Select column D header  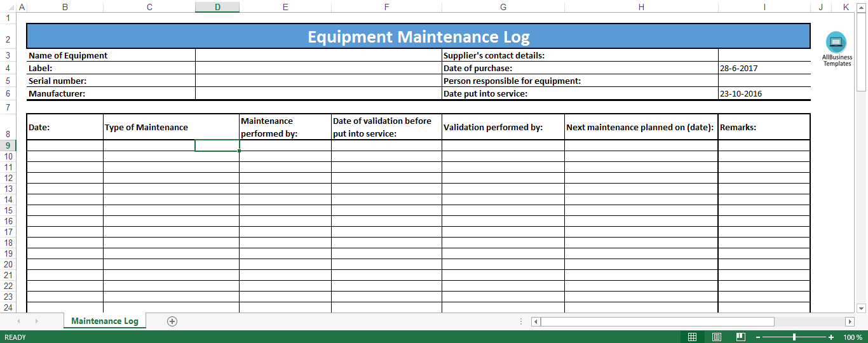217,7
